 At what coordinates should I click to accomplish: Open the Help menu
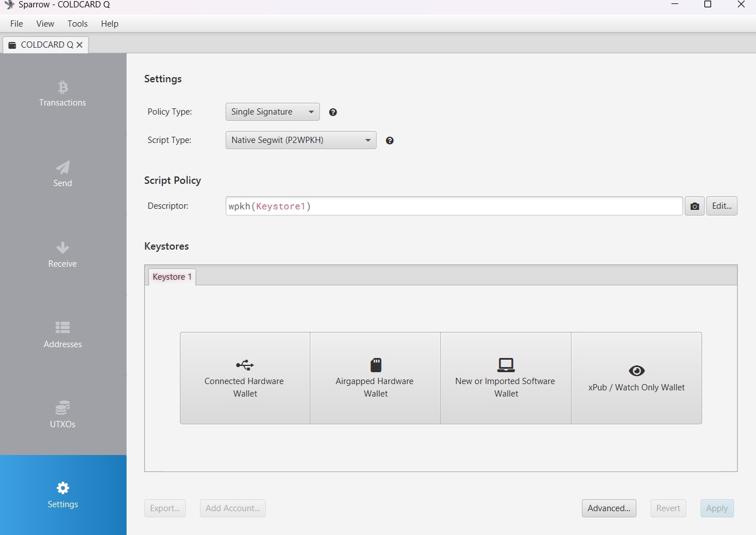110,24
